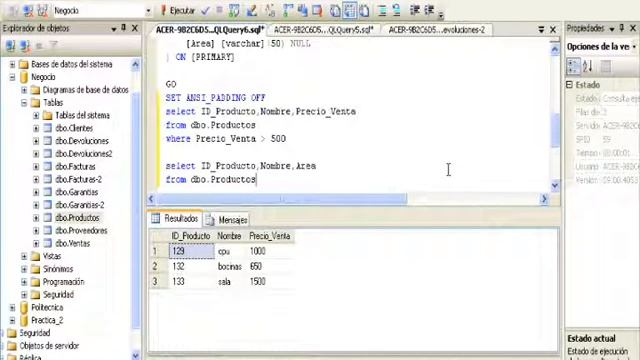Expand Bases de datos del sistema node
Screen dimensions: 640x360
point(12,64)
